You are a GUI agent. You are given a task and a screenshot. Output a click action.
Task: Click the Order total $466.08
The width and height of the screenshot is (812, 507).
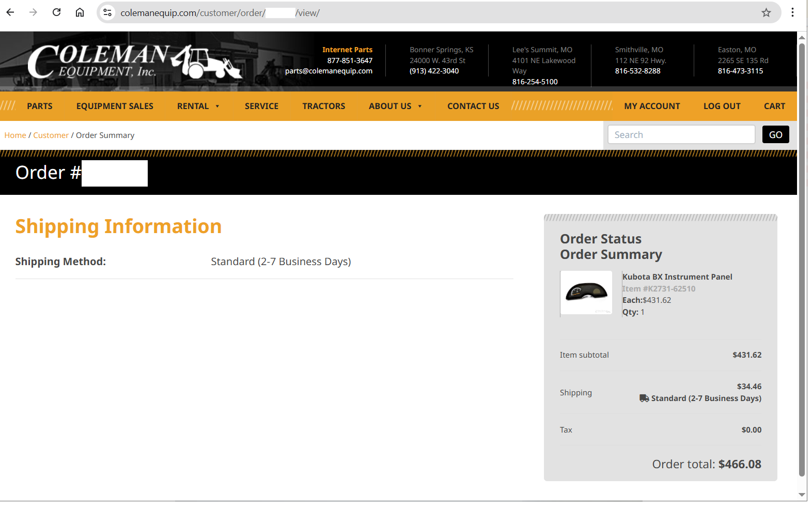[707, 464]
